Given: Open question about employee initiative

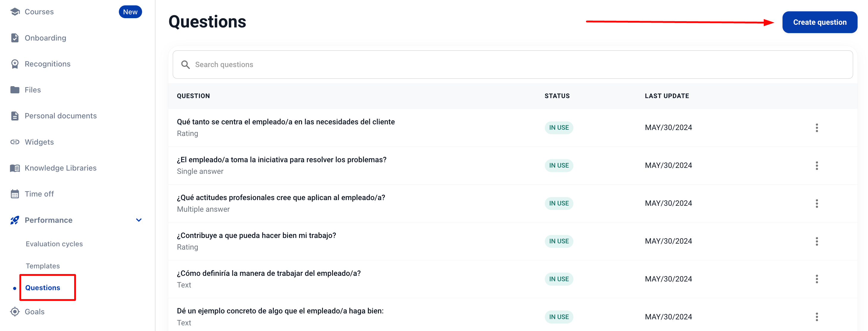Looking at the screenshot, I should (x=281, y=160).
